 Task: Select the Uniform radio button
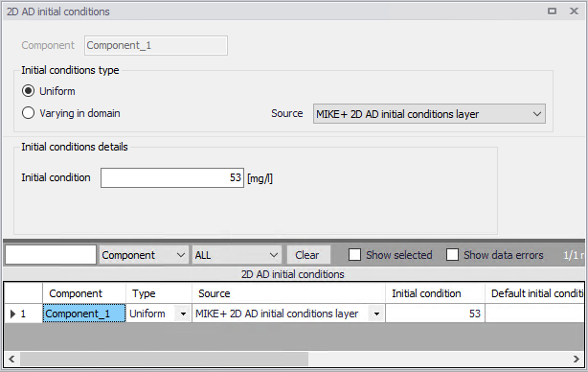pos(28,91)
